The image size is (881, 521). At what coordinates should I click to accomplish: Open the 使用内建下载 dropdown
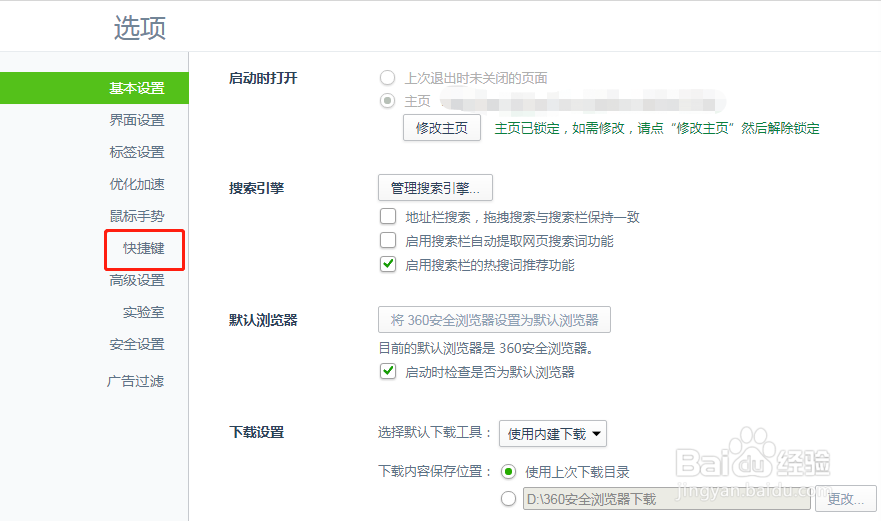pyautogui.click(x=553, y=434)
